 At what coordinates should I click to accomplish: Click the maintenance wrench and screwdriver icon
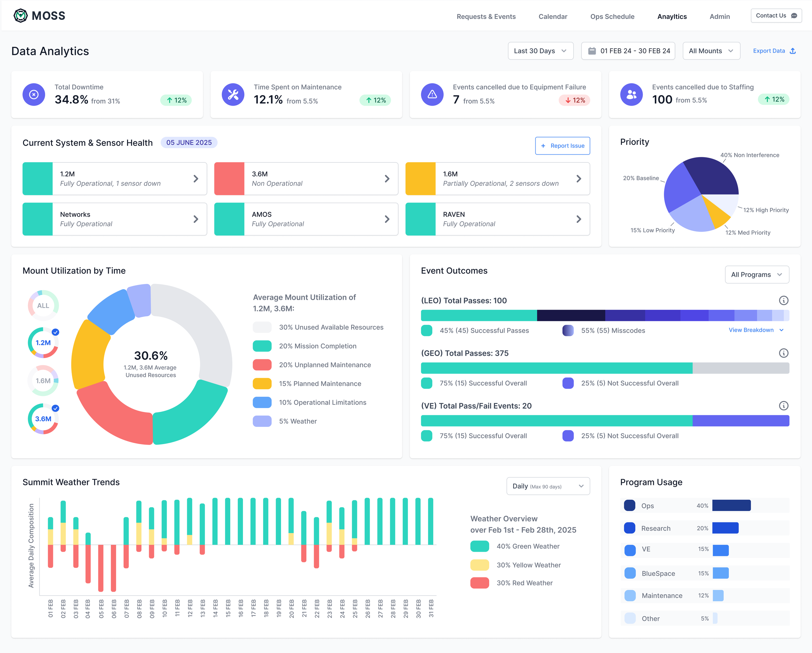pyautogui.click(x=233, y=95)
